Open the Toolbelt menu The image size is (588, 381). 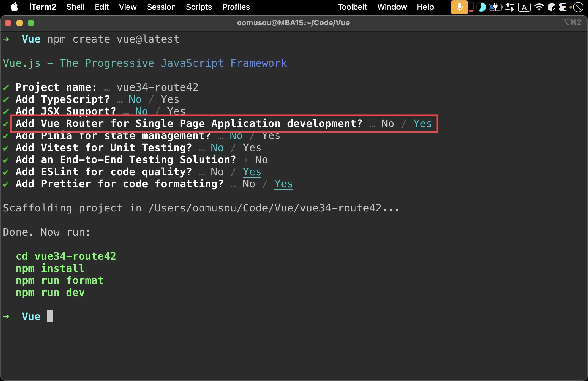point(352,7)
